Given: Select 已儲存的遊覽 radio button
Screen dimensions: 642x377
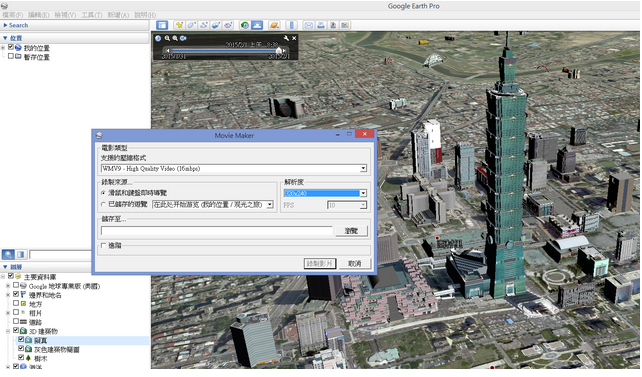Looking at the screenshot, I should point(103,204).
